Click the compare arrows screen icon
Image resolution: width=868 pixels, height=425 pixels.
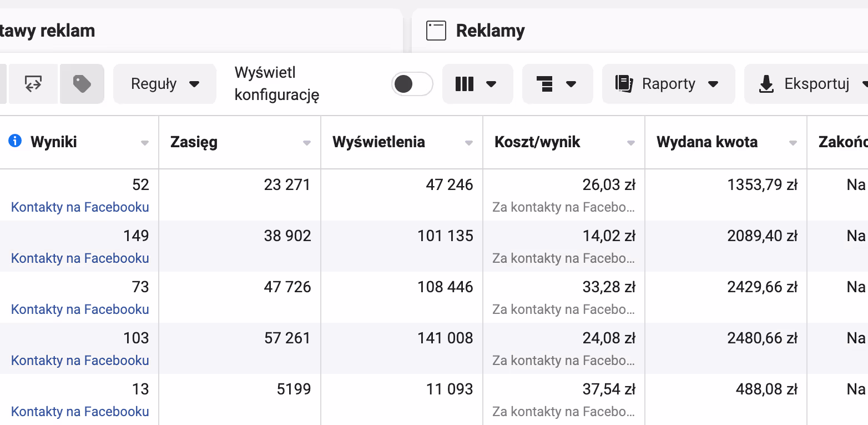click(33, 84)
